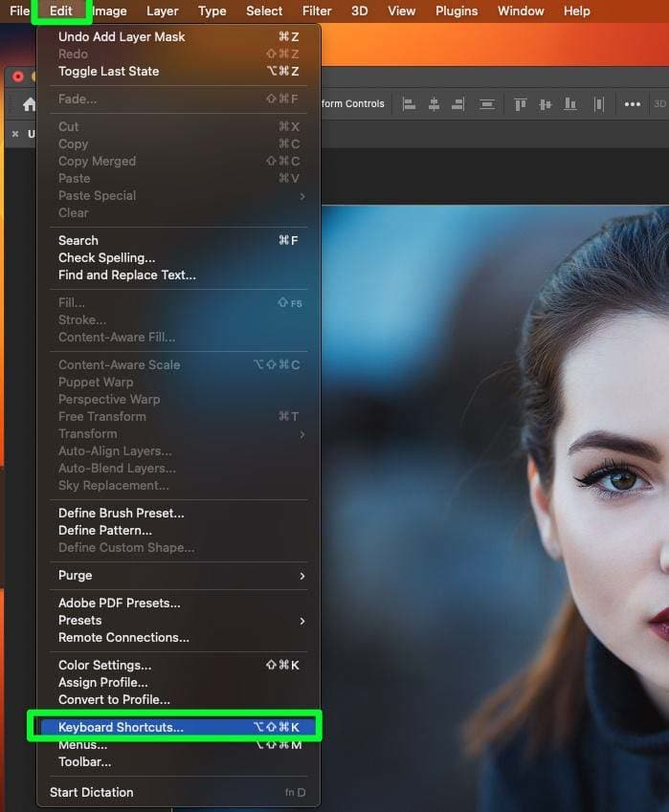The width and height of the screenshot is (669, 812).
Task: Open the Select menu
Action: click(264, 11)
